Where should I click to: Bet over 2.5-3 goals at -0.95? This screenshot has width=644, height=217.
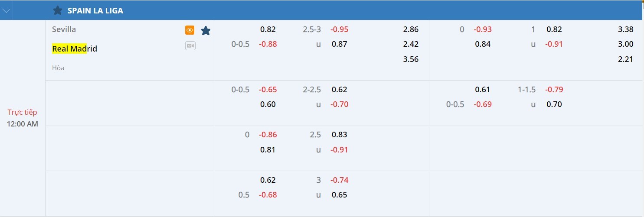(x=339, y=29)
